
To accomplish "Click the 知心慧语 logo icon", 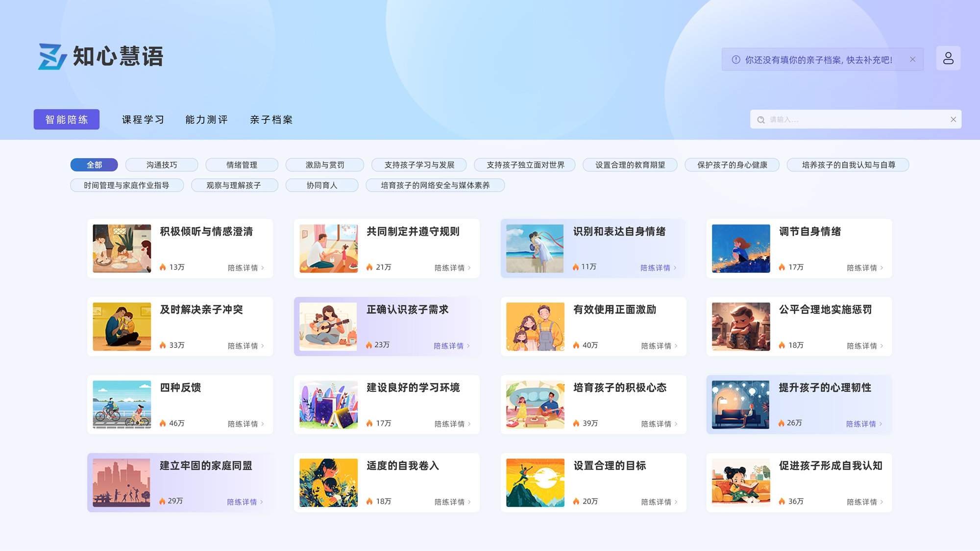I will coord(52,56).
